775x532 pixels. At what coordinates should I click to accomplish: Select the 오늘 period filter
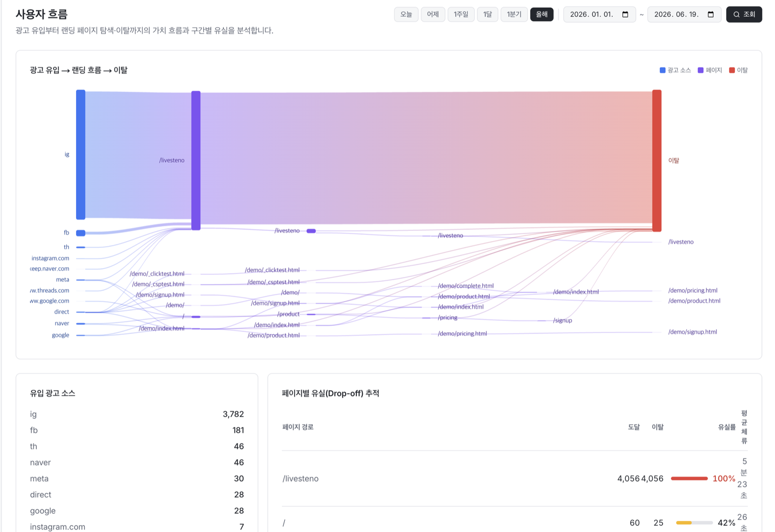(406, 15)
